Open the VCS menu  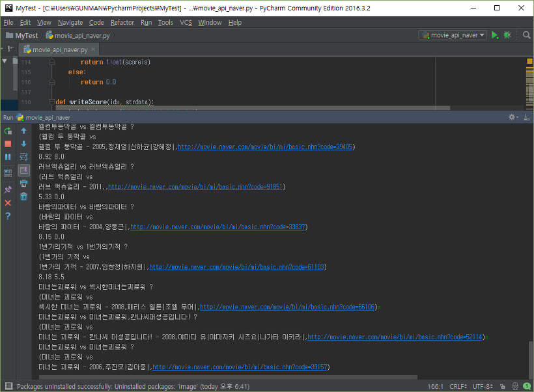[187, 22]
